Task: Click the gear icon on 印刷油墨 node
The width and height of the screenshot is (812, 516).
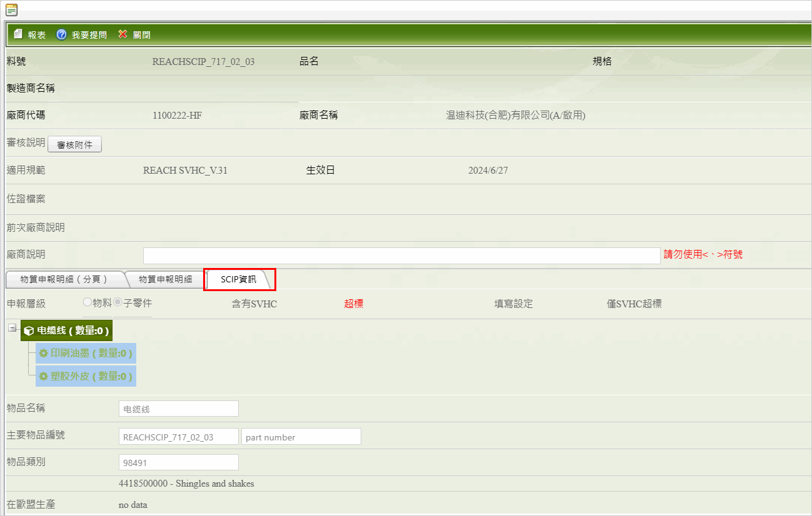Action: 44,353
